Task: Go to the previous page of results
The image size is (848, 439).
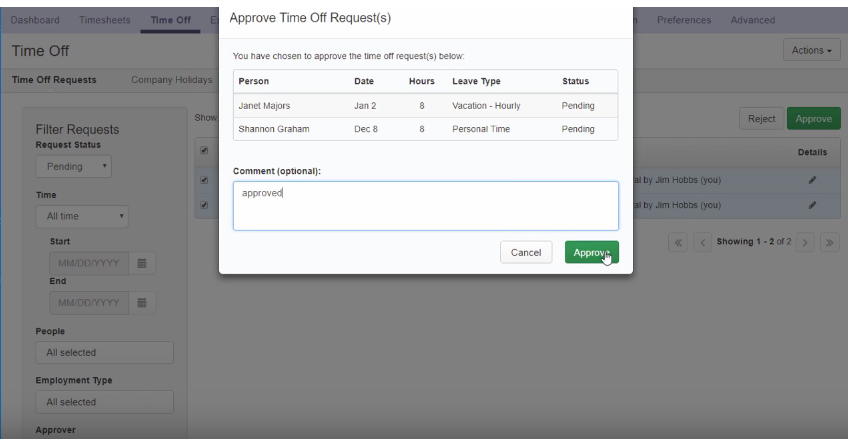Action: coord(702,243)
